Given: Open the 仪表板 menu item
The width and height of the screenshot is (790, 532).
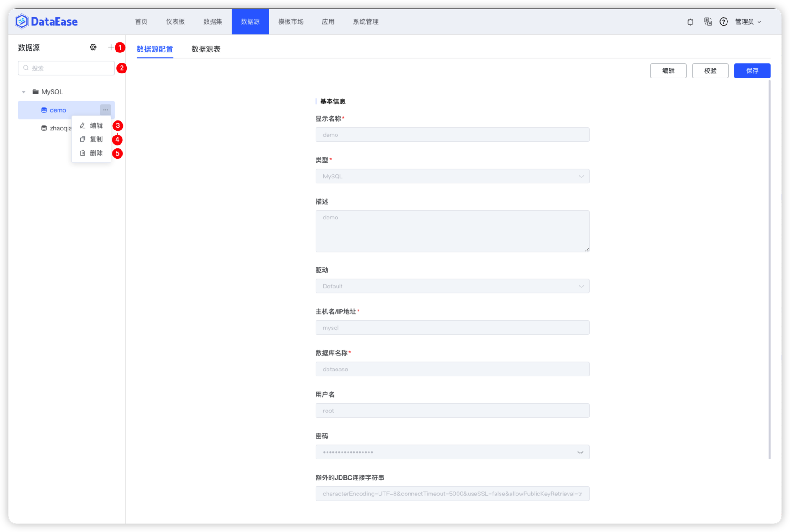Looking at the screenshot, I should [175, 21].
